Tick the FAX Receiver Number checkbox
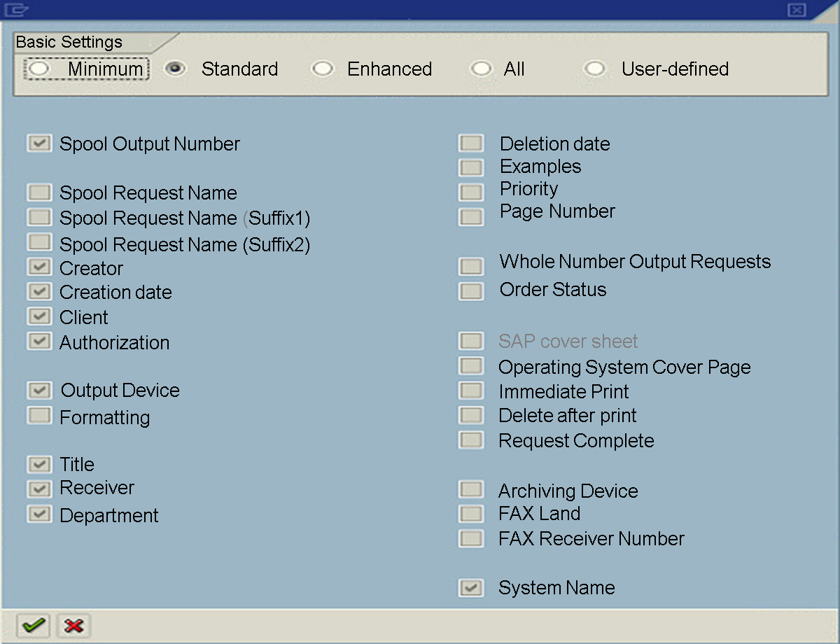 [x=471, y=538]
